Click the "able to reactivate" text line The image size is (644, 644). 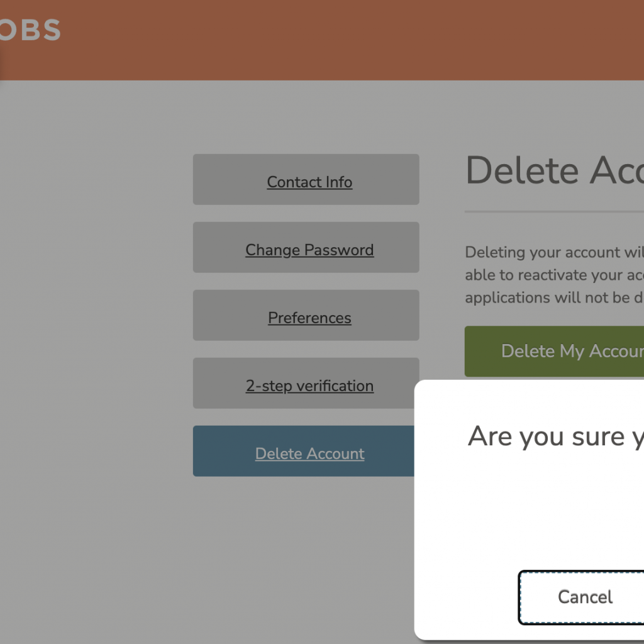pos(553,275)
